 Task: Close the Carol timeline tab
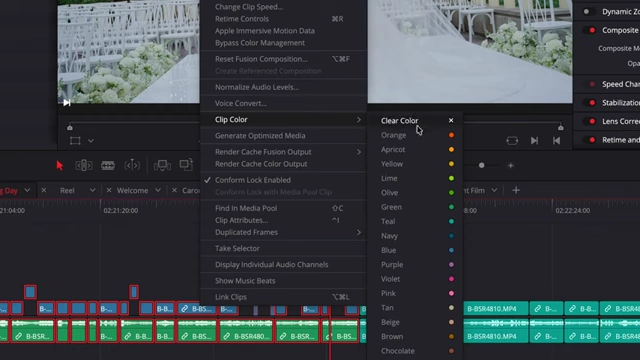click(174, 190)
